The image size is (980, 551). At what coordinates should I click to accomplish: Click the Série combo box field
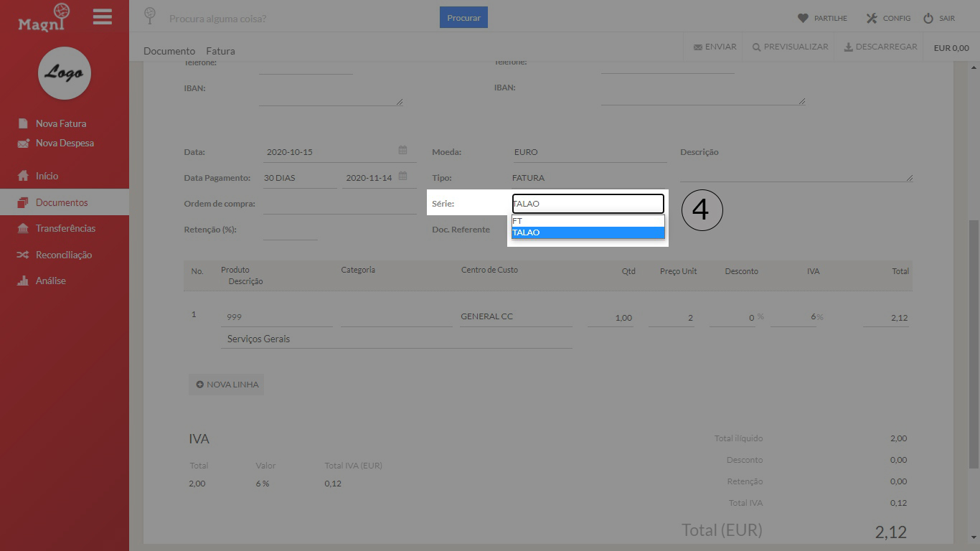[x=588, y=204]
